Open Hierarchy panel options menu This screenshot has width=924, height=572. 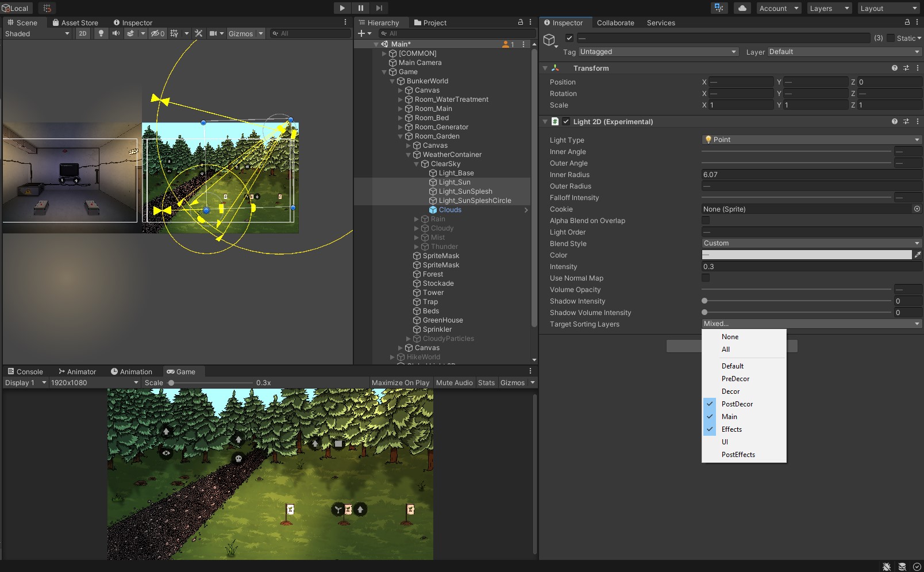tap(530, 22)
